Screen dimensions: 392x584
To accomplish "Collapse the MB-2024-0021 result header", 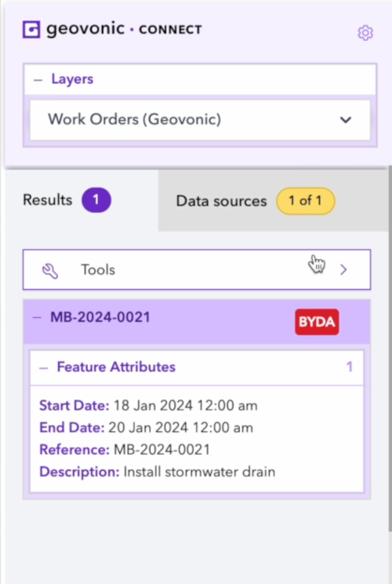I will [x=197, y=321].
